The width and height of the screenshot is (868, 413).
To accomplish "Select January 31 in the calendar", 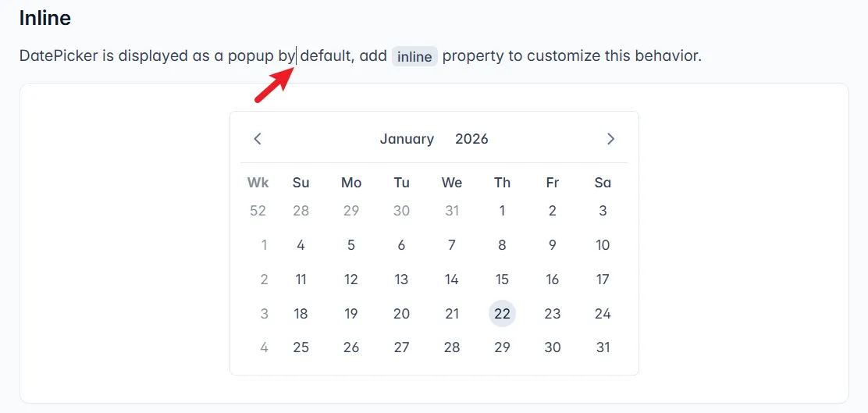I will [x=603, y=347].
